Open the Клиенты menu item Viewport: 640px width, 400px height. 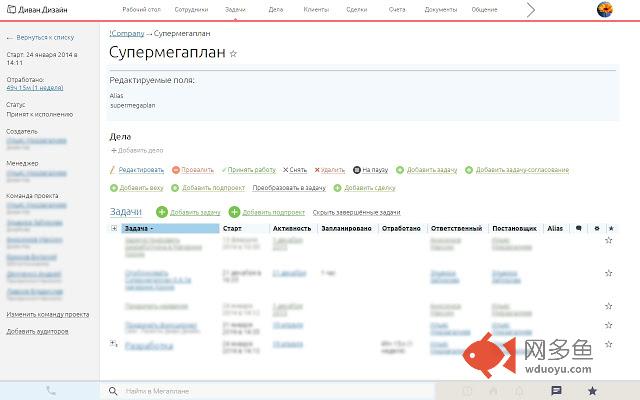click(316, 9)
